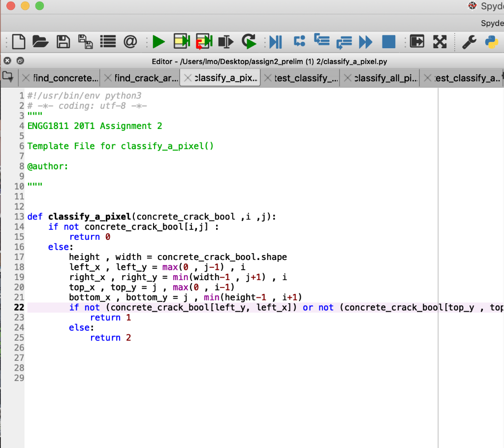
Task: Close the classify_all_pi tab
Action: (347, 78)
